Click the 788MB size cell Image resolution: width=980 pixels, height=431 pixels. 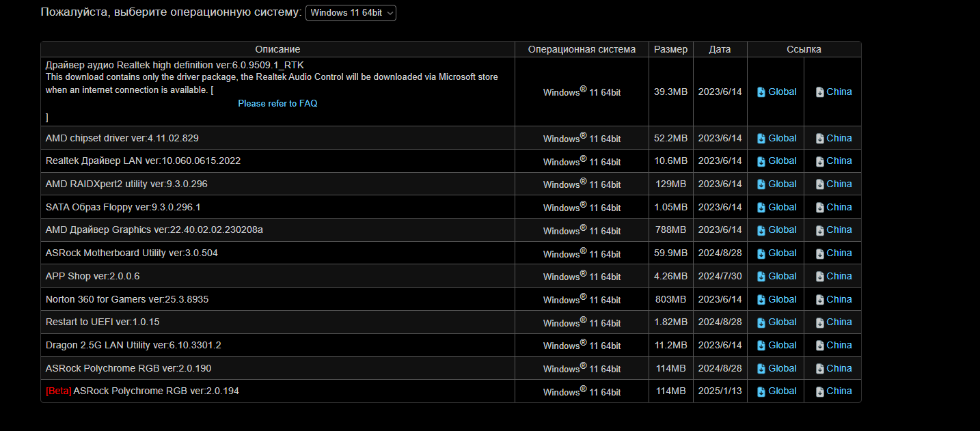pos(670,230)
